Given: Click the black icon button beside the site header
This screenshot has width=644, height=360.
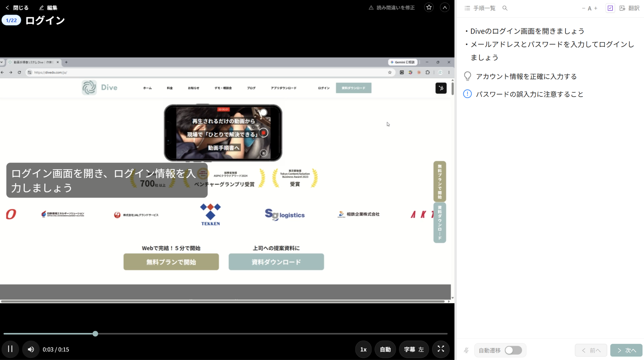Looking at the screenshot, I should [x=441, y=88].
